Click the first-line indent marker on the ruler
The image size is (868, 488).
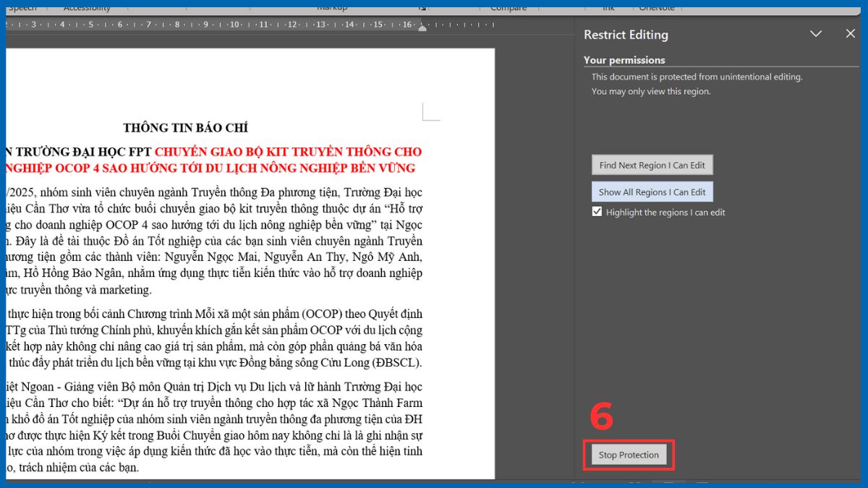pos(422,29)
